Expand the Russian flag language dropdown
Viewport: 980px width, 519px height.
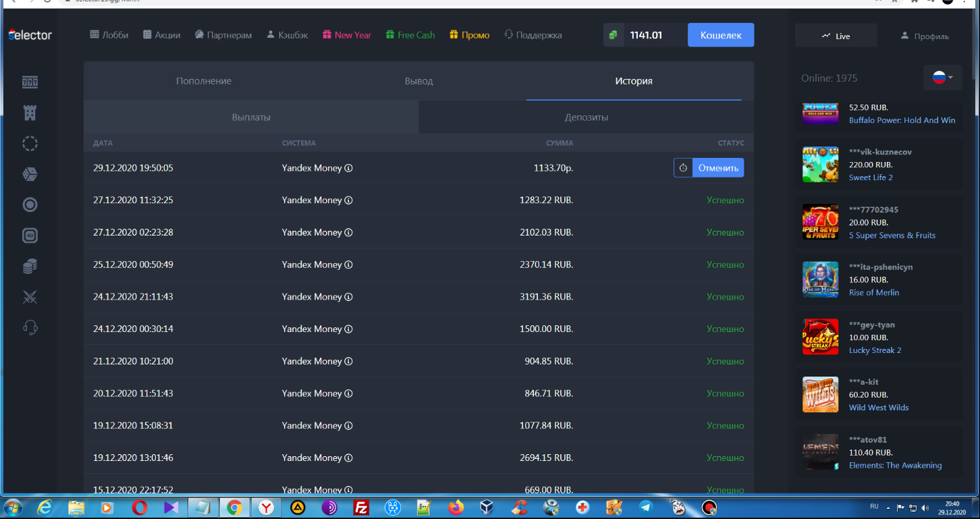pos(943,78)
